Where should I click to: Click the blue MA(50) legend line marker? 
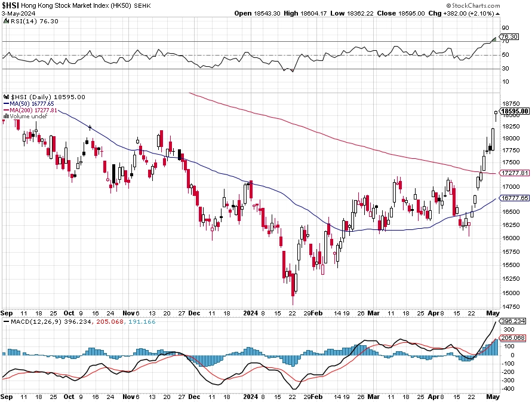click(x=6, y=104)
